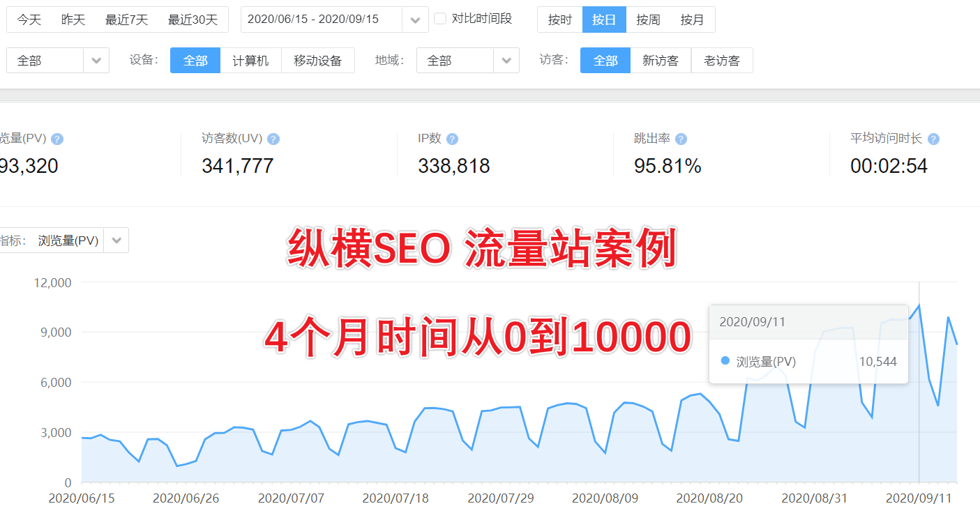This screenshot has width=980, height=520.
Task: Click the help icon beside 浏览量(PV)
Action: (57, 139)
